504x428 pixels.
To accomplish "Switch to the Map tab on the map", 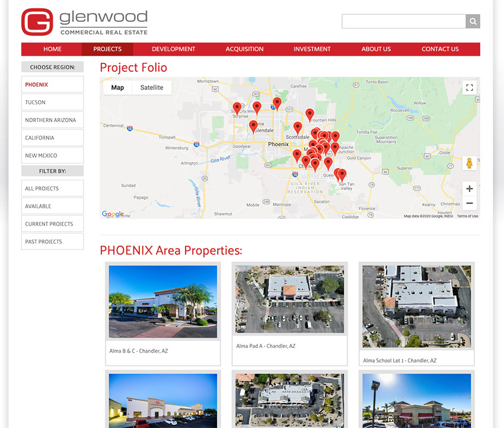I will click(x=117, y=87).
